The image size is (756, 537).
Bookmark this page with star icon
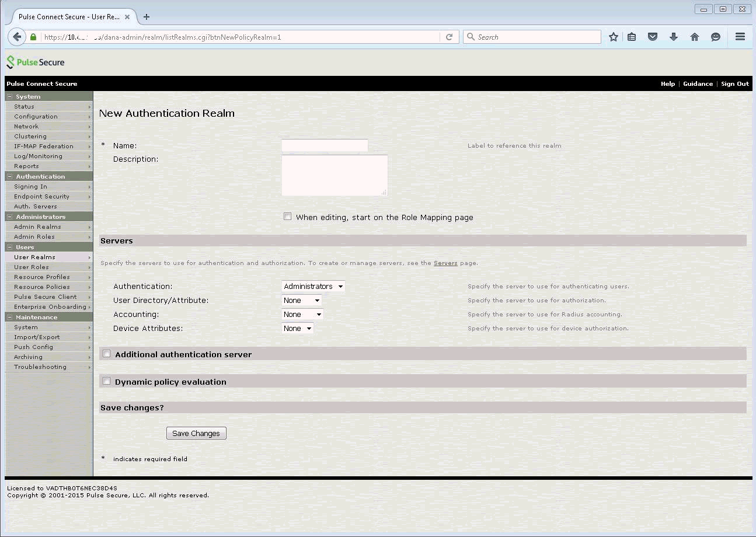[x=613, y=37]
